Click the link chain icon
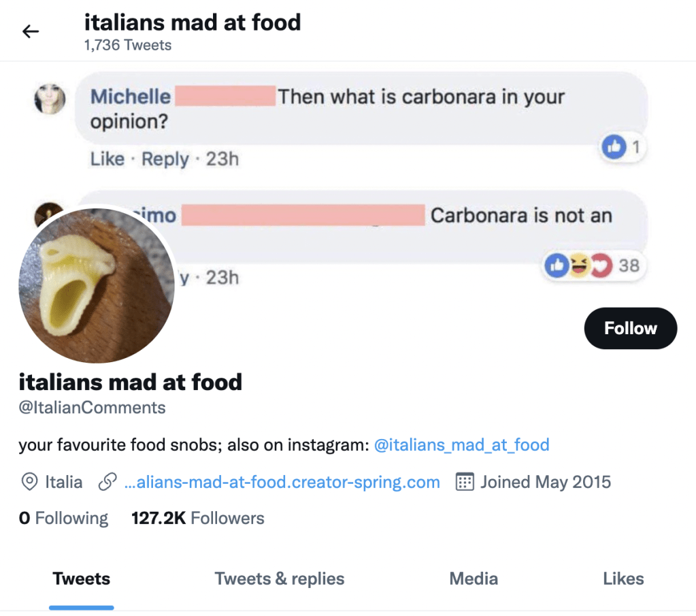The height and width of the screenshot is (616, 696). 107,483
